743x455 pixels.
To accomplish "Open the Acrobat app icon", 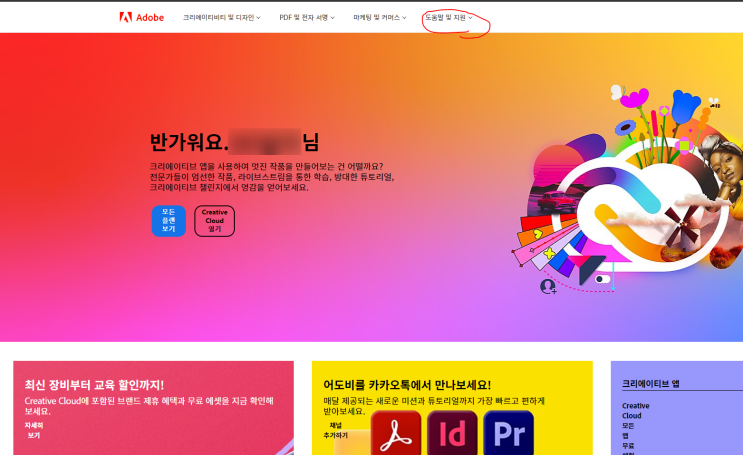I will (x=396, y=433).
